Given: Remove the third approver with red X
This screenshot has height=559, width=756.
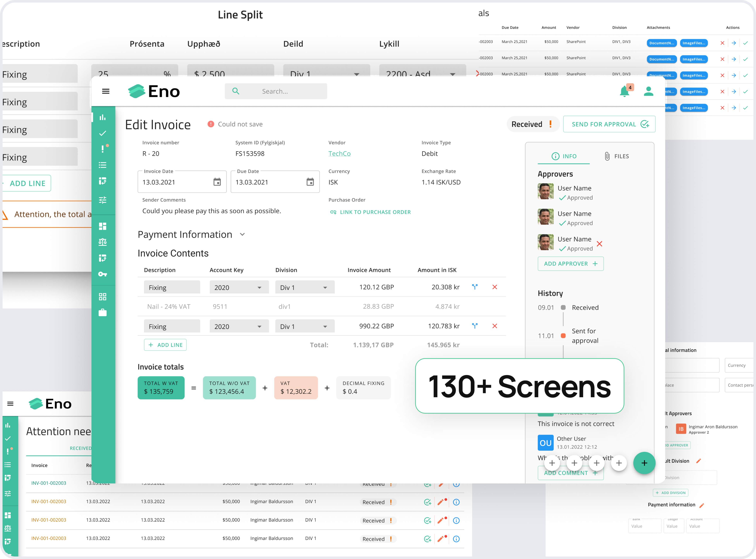Looking at the screenshot, I should [x=599, y=244].
